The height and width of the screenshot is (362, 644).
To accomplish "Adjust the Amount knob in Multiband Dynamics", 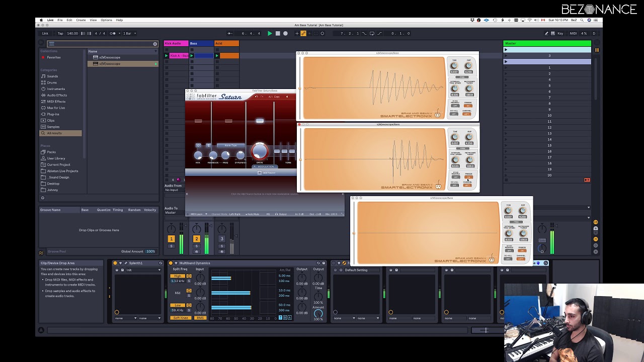I will (318, 314).
